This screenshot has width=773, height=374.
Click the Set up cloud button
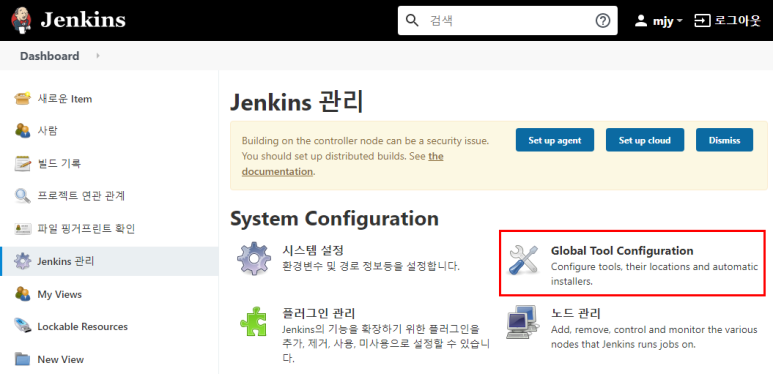pos(645,140)
